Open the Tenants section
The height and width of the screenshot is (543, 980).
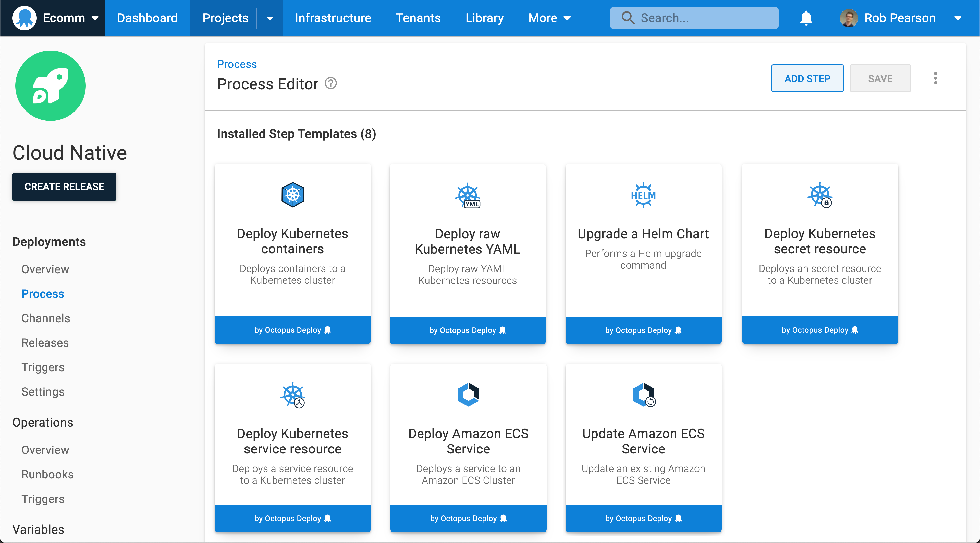418,18
